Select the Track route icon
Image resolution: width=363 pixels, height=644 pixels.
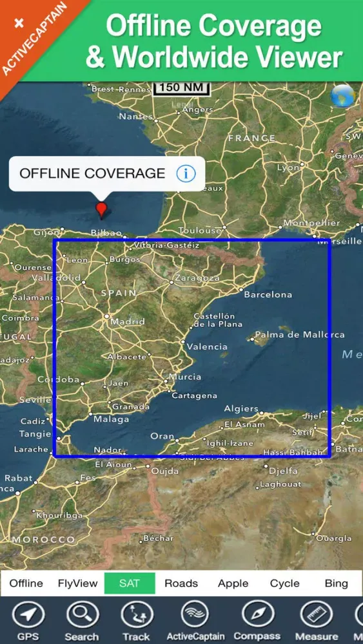pos(136,615)
